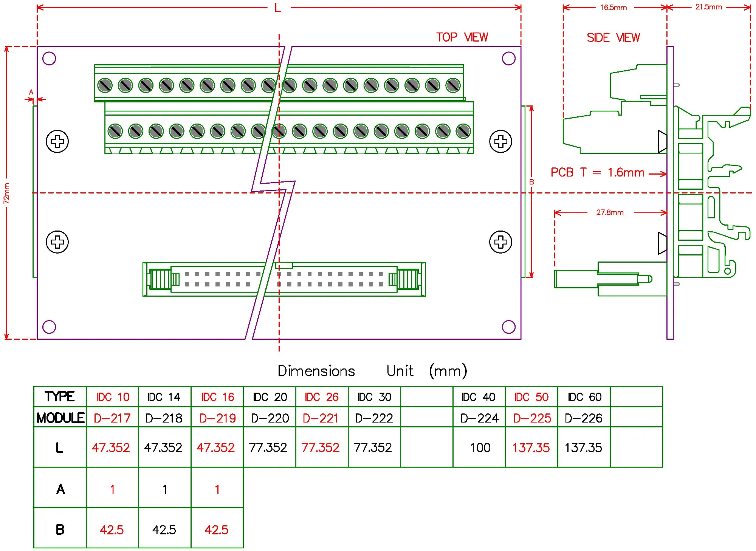Click the IDC 40 length value 100

tap(480, 448)
